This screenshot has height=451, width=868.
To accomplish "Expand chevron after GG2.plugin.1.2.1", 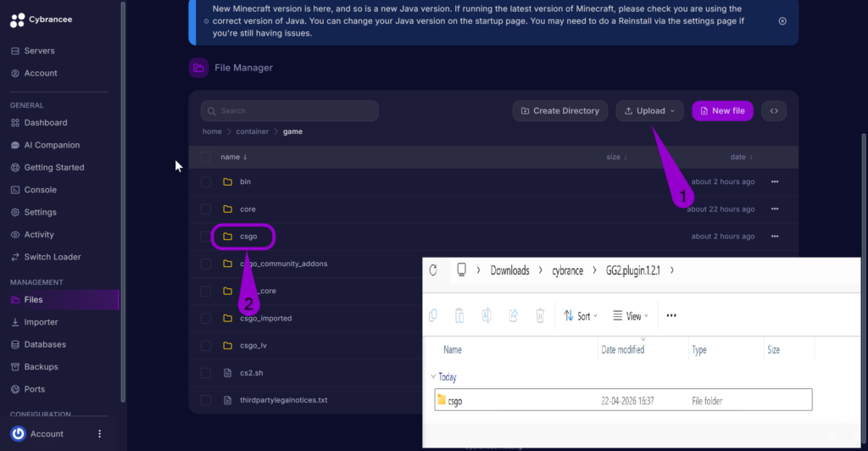I will [672, 270].
